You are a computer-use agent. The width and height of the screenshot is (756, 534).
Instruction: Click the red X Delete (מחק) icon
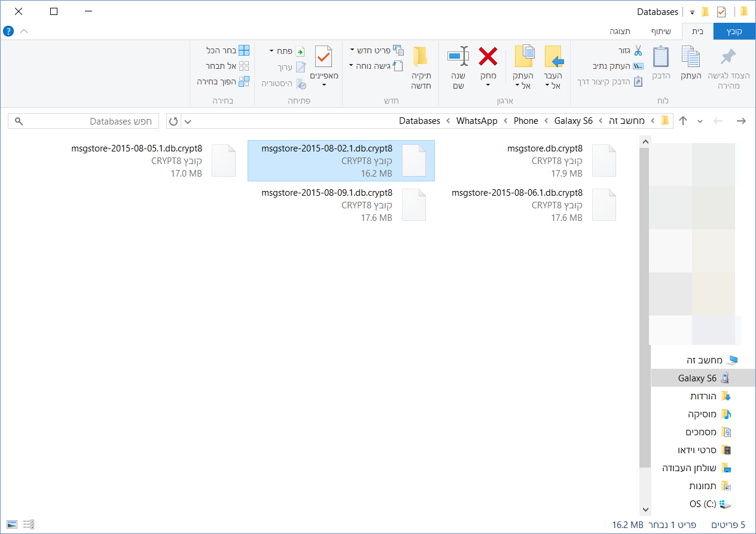tap(488, 57)
